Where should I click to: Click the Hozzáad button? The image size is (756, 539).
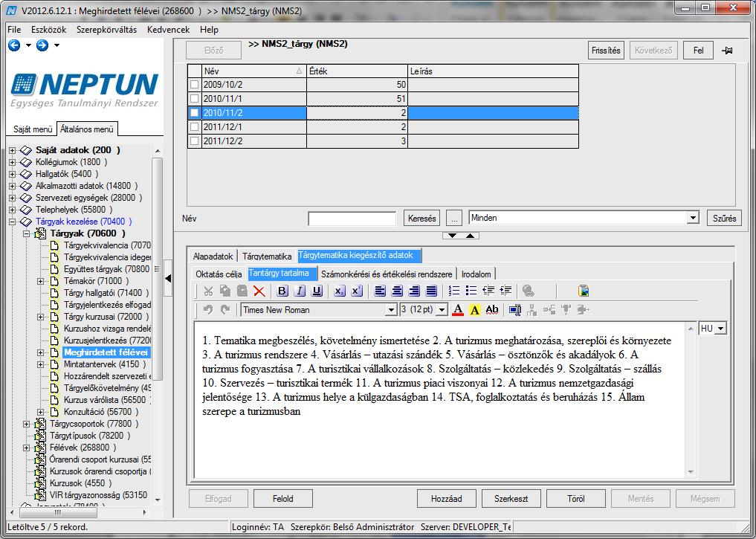(447, 499)
